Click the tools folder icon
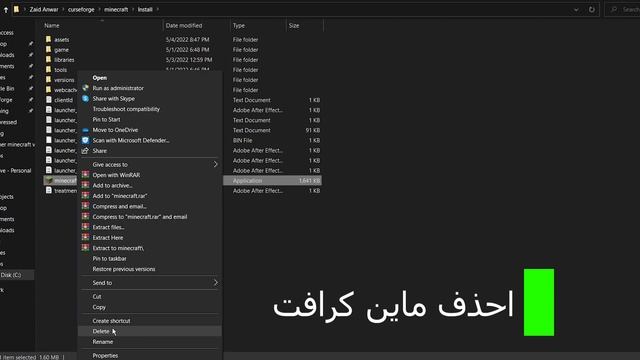The height and width of the screenshot is (360, 640). click(x=49, y=69)
